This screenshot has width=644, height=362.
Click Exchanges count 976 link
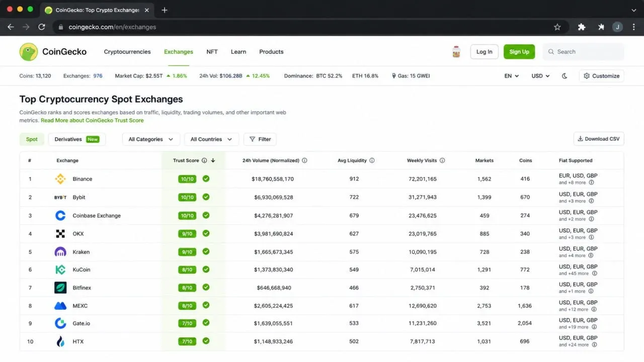click(x=98, y=76)
